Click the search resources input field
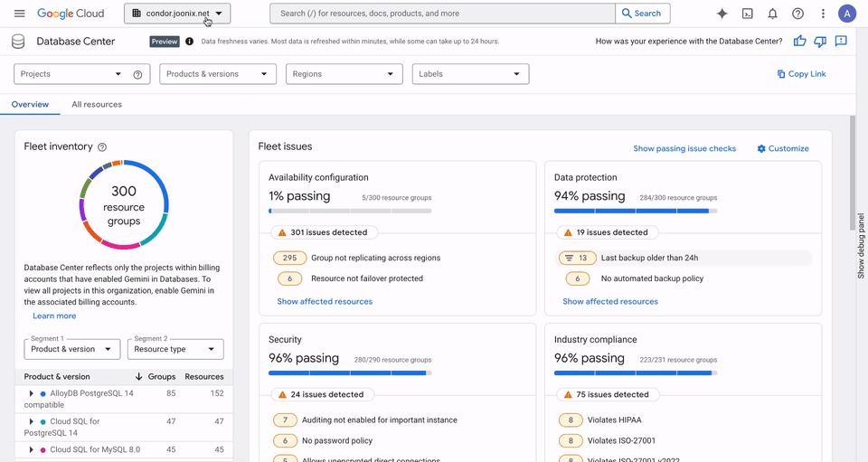This screenshot has width=868, height=462. [x=443, y=14]
